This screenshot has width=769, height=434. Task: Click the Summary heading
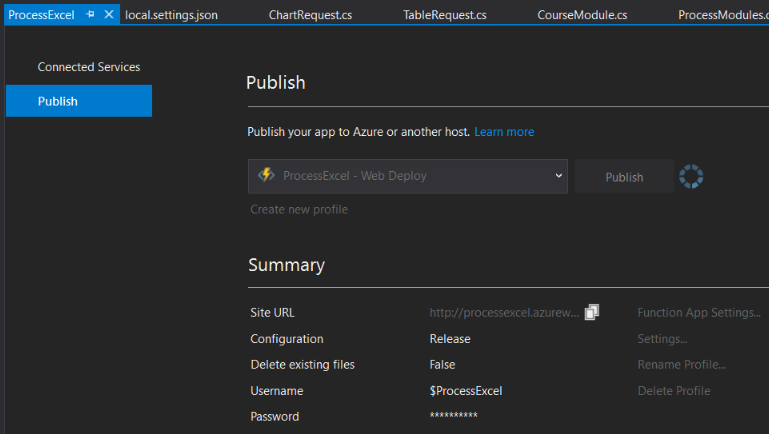[286, 265]
